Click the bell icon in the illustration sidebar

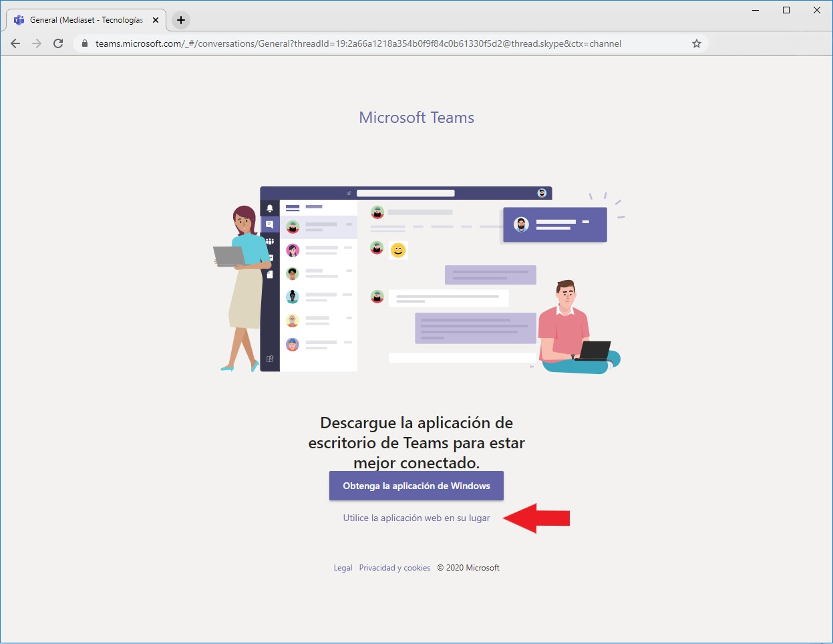point(270,208)
